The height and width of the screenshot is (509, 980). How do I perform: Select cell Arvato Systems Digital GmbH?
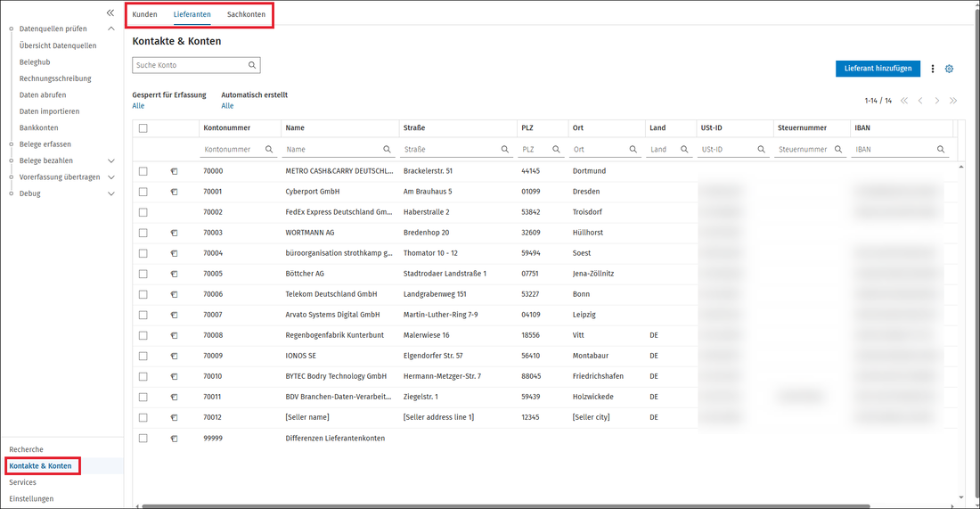(332, 316)
